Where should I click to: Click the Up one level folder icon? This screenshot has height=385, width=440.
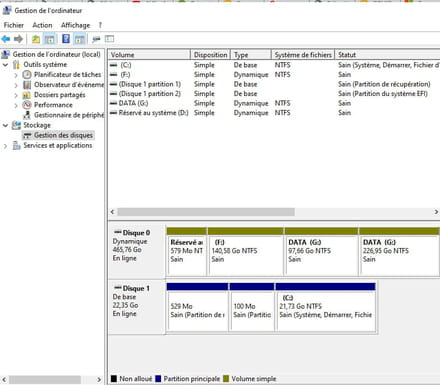[x=36, y=39]
